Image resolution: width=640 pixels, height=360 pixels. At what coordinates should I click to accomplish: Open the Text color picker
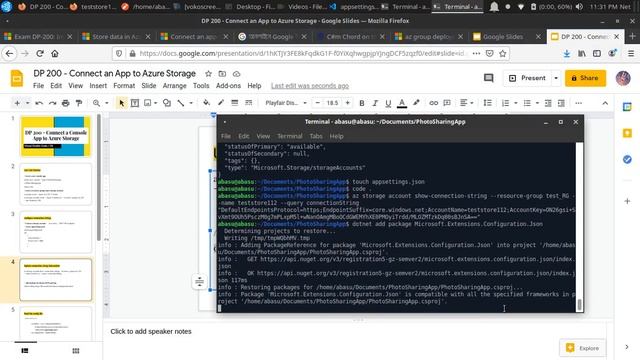point(402,103)
